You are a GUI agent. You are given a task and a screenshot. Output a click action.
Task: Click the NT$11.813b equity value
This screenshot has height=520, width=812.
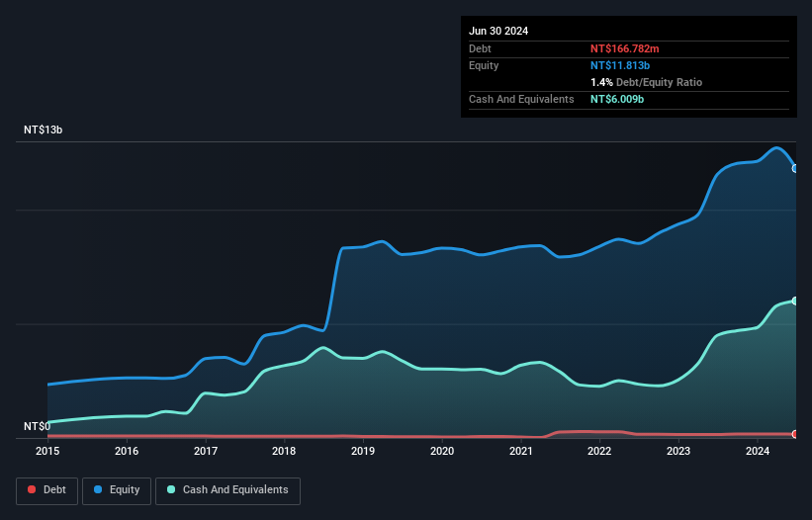(x=620, y=65)
